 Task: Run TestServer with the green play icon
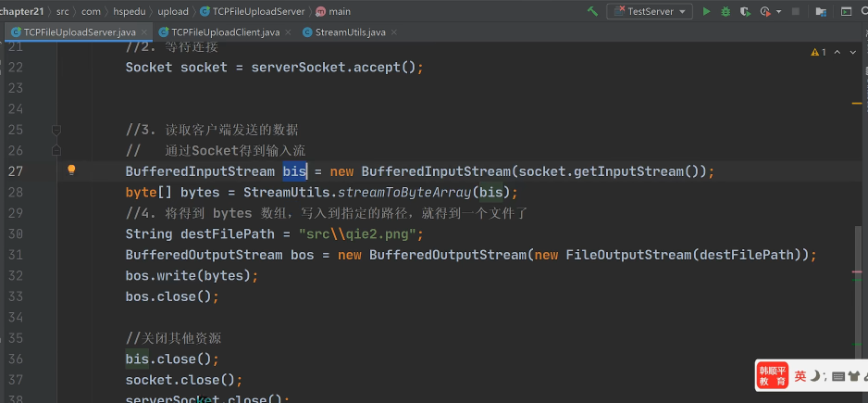[x=706, y=11]
